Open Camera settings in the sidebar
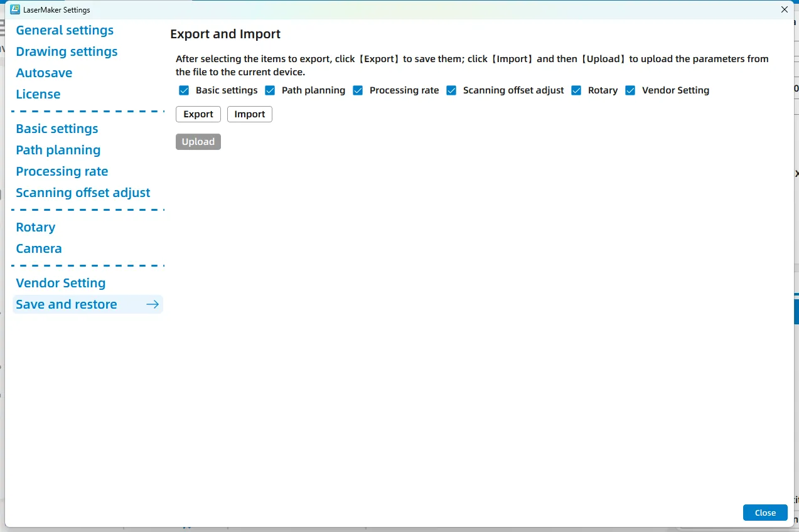799x532 pixels. tap(39, 248)
